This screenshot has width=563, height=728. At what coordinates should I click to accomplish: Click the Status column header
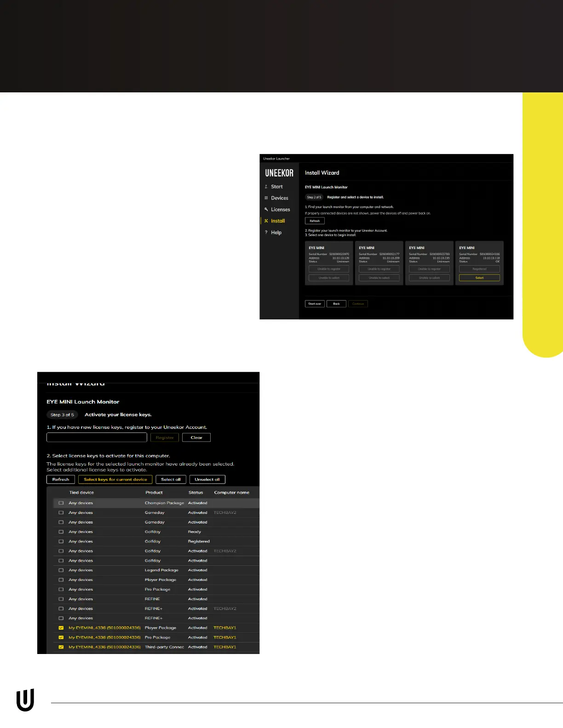196,493
